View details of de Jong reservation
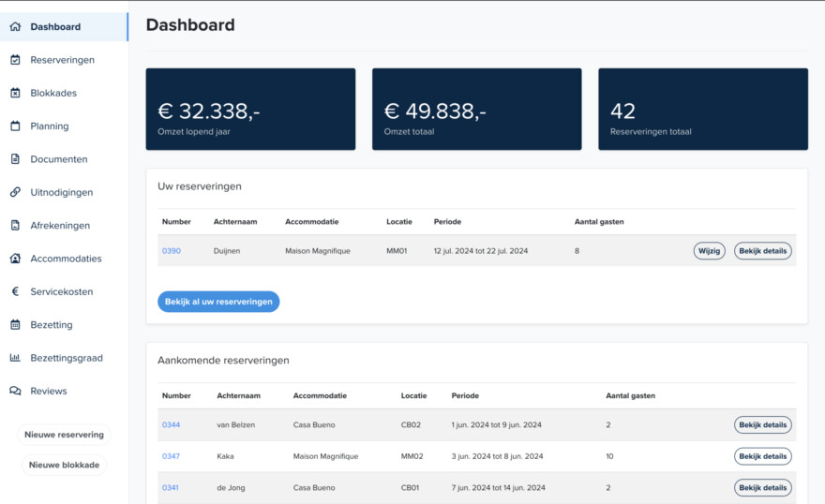 763,488
